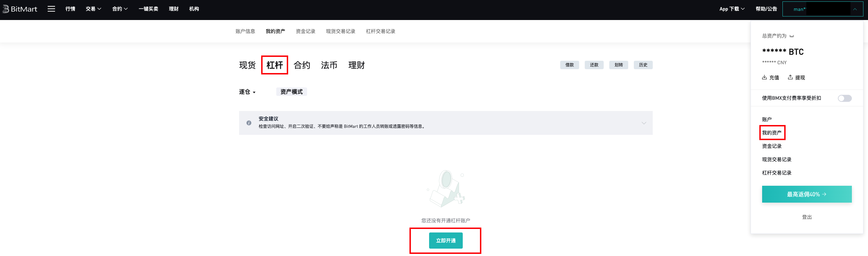Open the hamburger menu icon
868x256 pixels.
coord(51,9)
